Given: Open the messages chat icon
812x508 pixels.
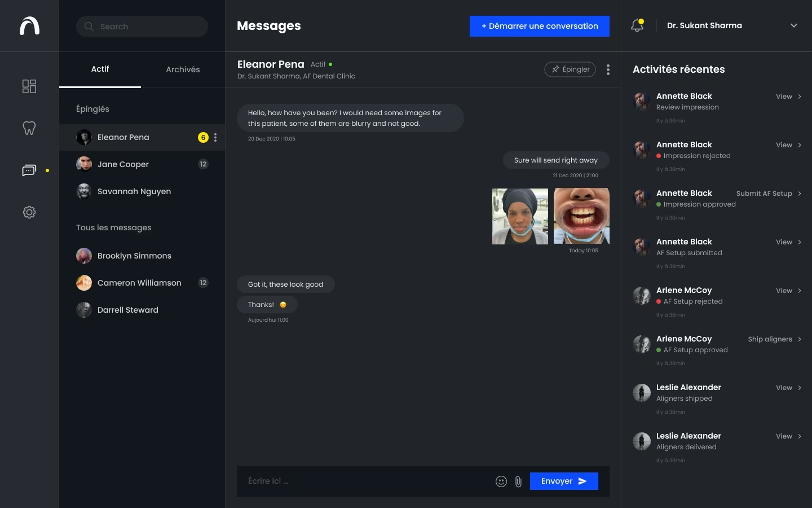Looking at the screenshot, I should click(x=29, y=170).
